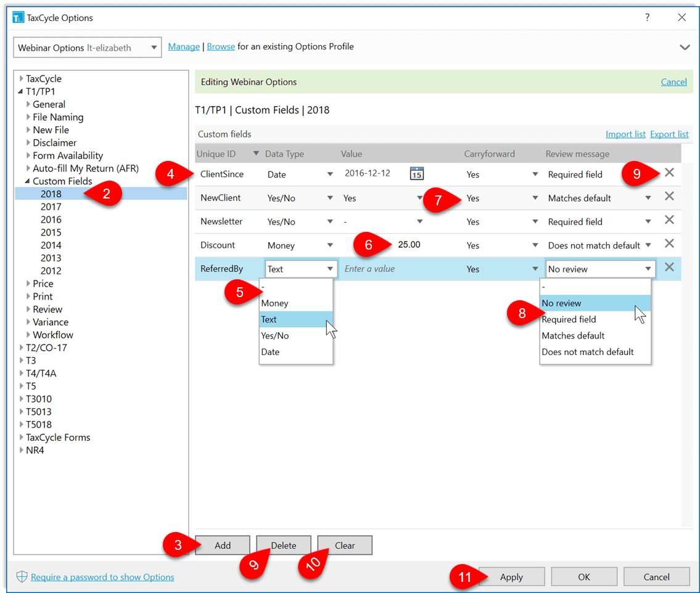Image resolution: width=700 pixels, height=593 pixels.
Task: Select Matches default in review list
Action: [x=595, y=335]
